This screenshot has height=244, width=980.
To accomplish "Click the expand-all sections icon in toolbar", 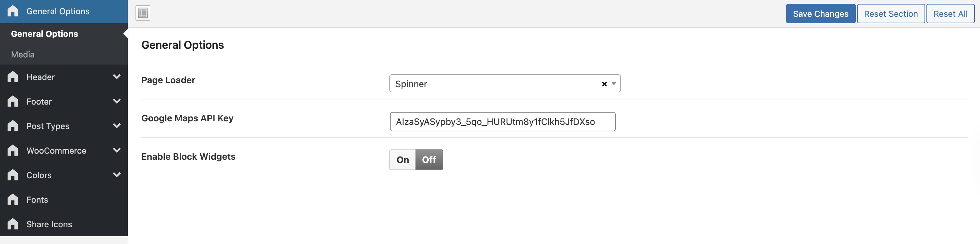I will point(143,13).
